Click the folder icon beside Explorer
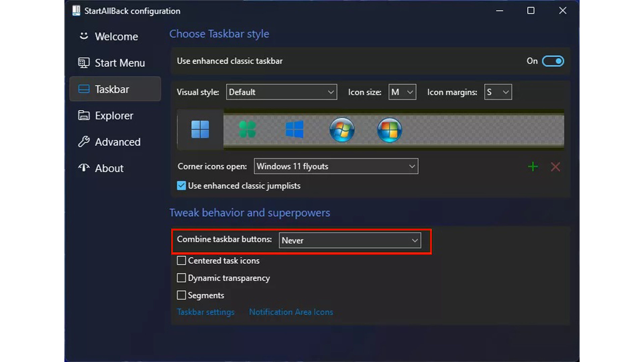The width and height of the screenshot is (644, 362). coord(84,115)
